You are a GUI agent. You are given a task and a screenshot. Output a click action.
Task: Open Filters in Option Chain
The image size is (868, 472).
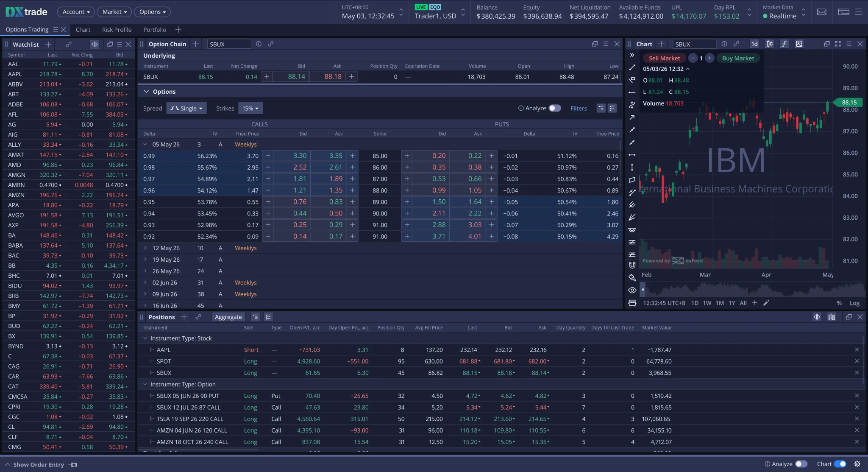click(x=579, y=108)
